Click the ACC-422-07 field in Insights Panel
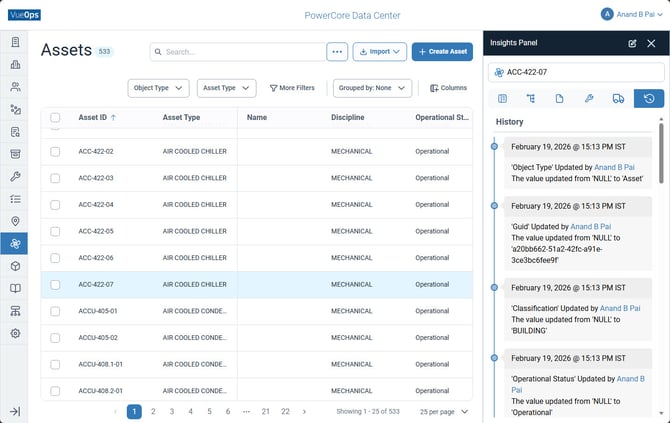Screen dimensions: 670x423 (x=576, y=72)
